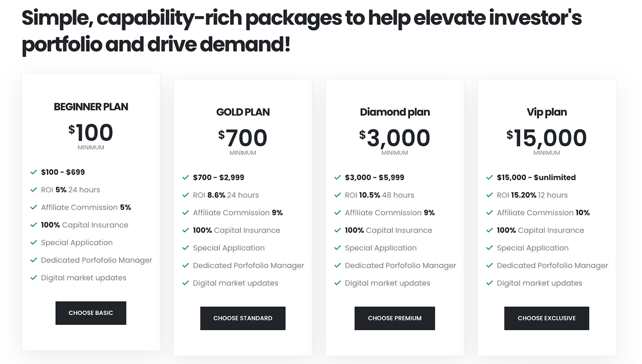Click the page headline about capability-rich packages
This screenshot has width=642, height=364.
click(x=301, y=30)
